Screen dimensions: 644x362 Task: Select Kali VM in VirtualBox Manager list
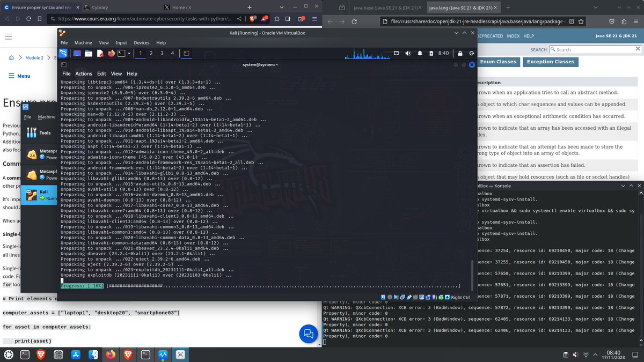point(40,195)
